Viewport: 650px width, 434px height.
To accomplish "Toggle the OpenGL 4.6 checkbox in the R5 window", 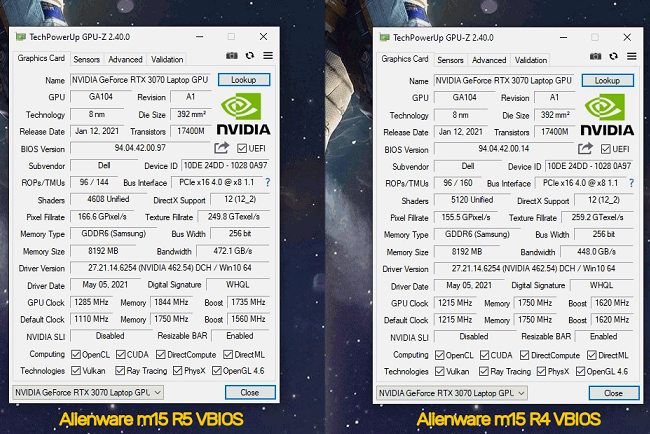I will click(x=216, y=371).
